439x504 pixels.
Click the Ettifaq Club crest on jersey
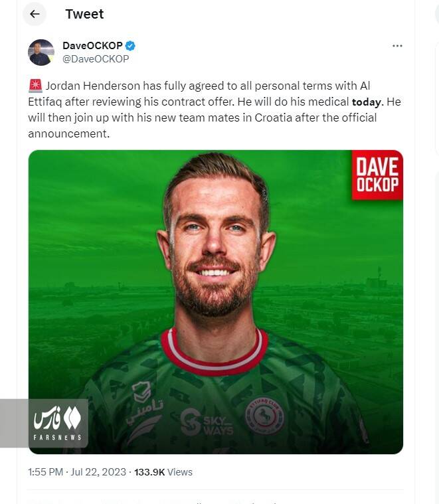[264, 416]
